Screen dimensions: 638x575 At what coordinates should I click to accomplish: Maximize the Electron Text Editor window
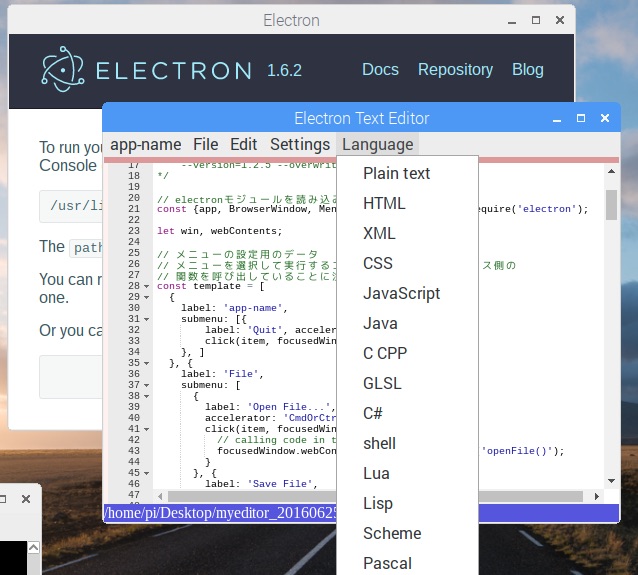(581, 118)
